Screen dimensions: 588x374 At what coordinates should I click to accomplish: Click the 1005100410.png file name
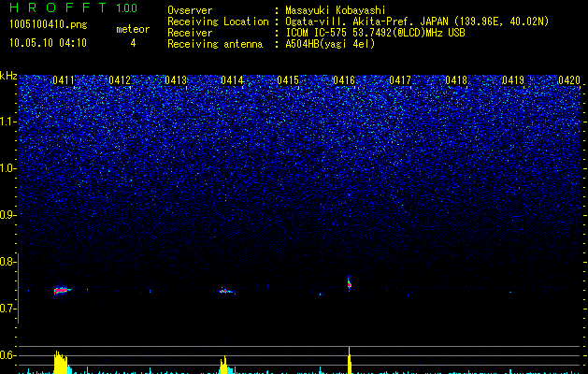49,25
